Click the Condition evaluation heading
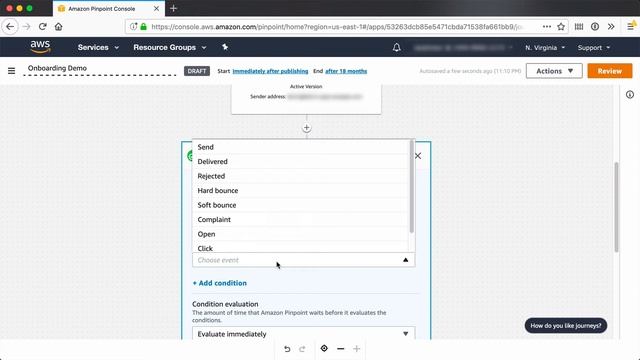Screen dimensions: 640x360 pos(225,304)
